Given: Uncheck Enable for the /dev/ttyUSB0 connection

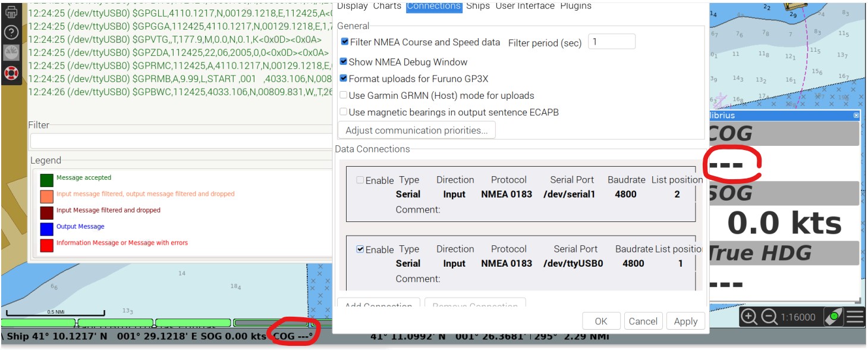Looking at the screenshot, I should click(360, 249).
